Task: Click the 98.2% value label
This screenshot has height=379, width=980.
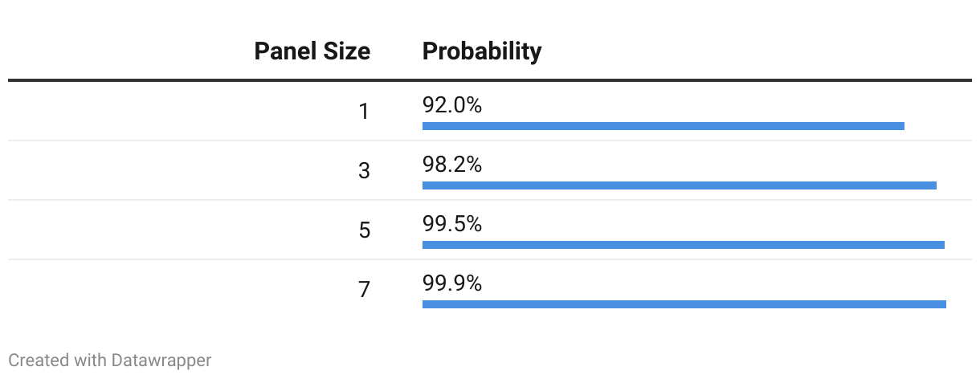Action: [452, 165]
